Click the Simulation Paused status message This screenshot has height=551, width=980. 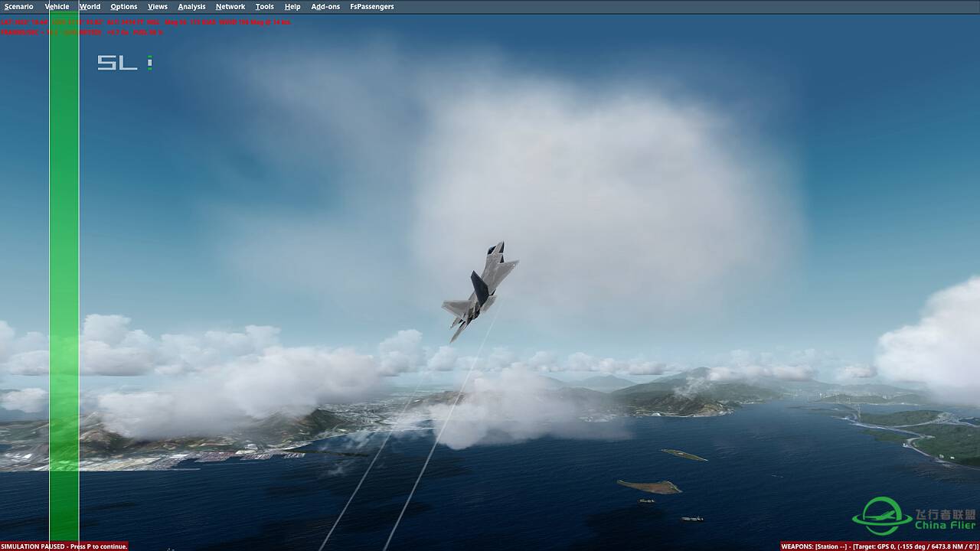pos(64,546)
